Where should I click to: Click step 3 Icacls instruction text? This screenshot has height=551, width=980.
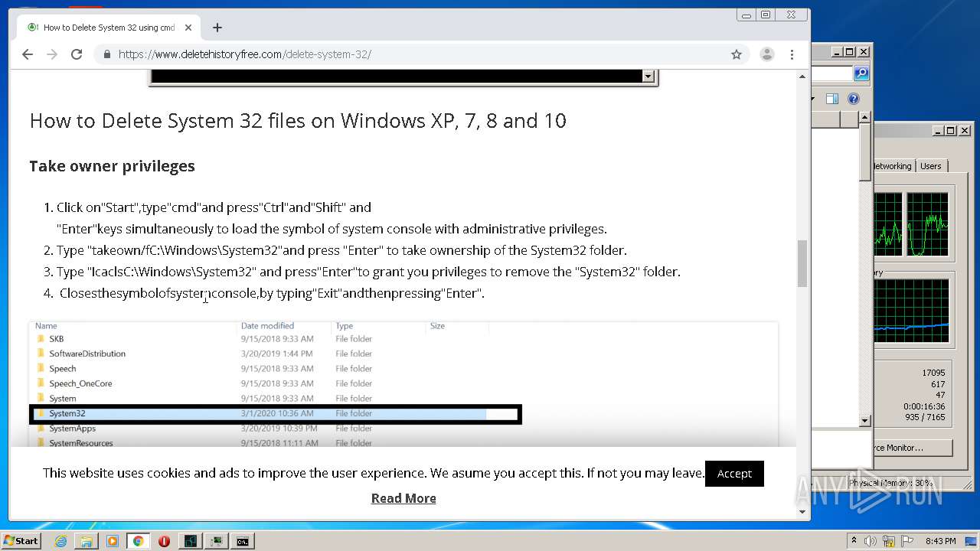[x=368, y=272]
